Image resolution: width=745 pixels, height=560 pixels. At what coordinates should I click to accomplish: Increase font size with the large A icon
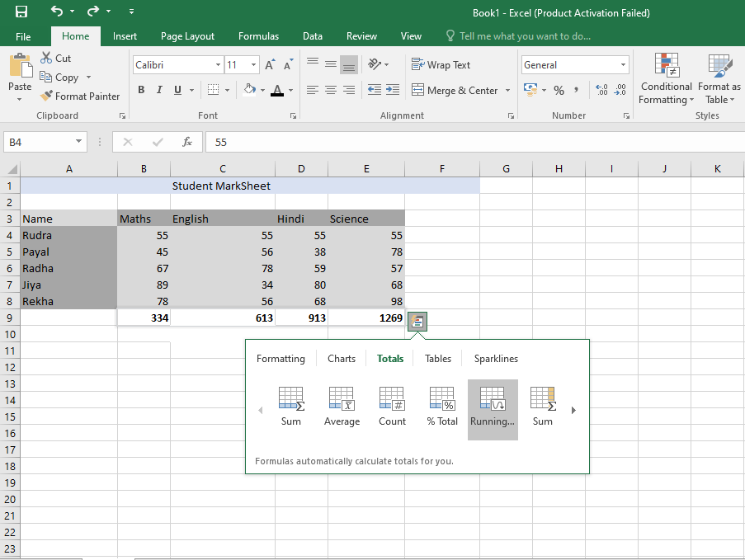[270, 64]
